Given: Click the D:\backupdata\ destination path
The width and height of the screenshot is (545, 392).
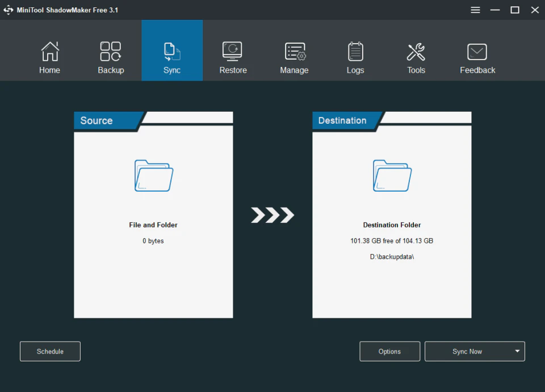Looking at the screenshot, I should [x=392, y=256].
